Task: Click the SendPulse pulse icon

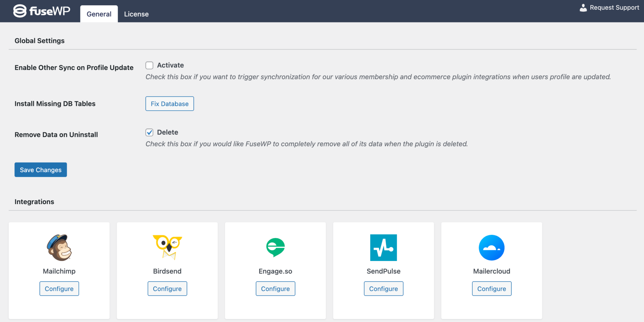Action: click(383, 247)
